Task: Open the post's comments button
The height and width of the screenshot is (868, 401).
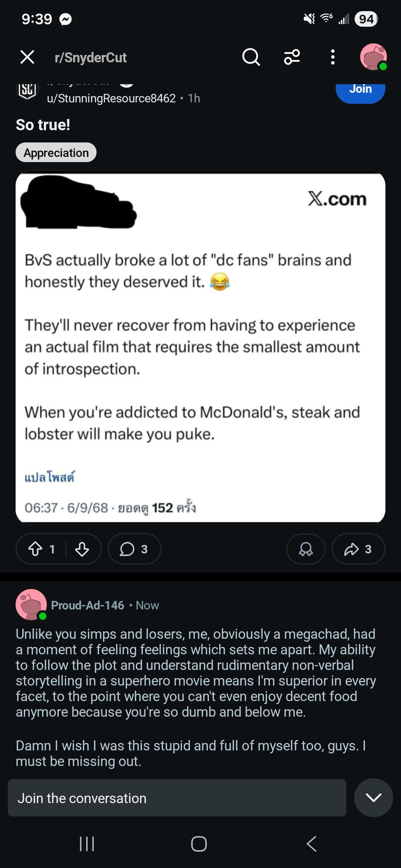Action: 134,549
